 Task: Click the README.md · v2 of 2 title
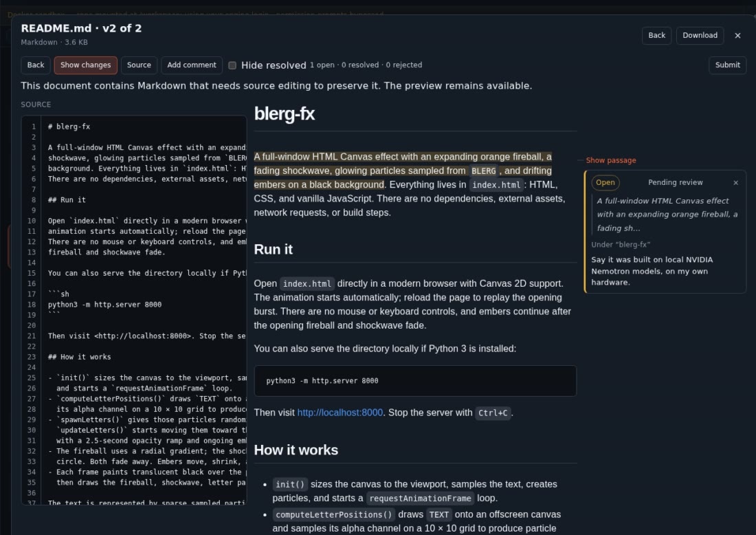point(82,28)
